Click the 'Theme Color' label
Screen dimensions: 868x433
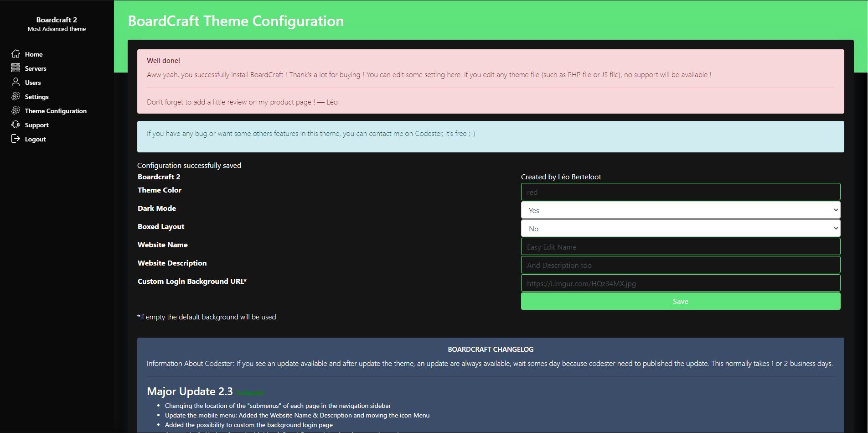[x=160, y=190]
